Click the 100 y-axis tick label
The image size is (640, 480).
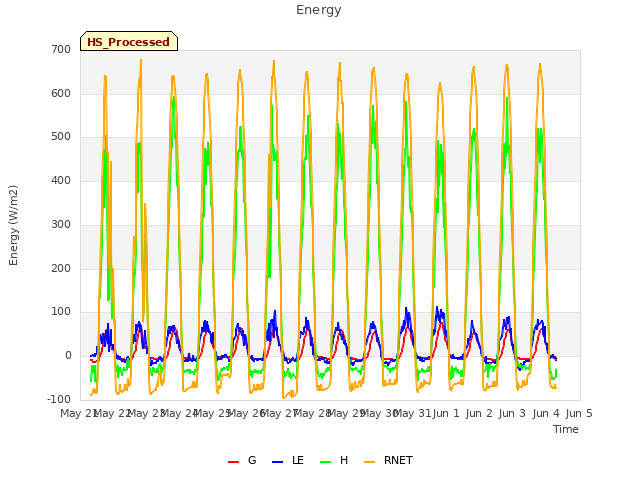click(x=61, y=312)
